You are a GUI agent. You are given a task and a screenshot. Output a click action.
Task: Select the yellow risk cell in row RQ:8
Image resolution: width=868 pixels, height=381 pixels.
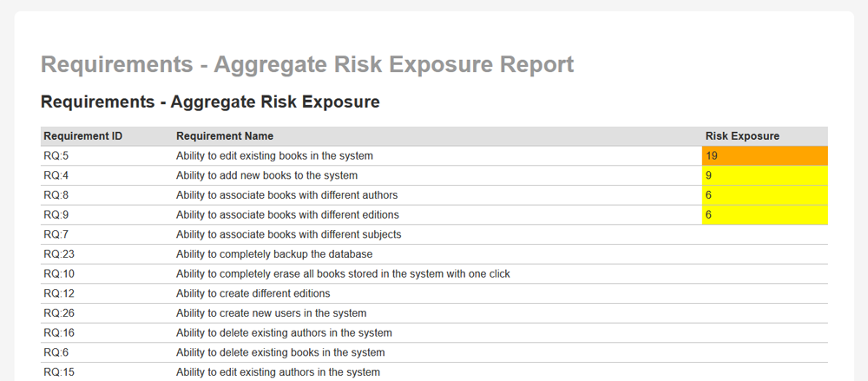pos(764,195)
